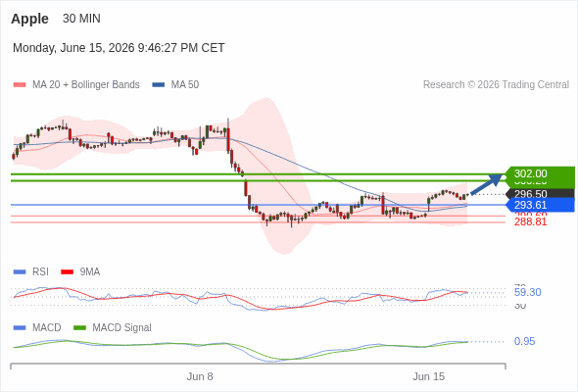Click the 'MACD' legend label
Viewport: 578px width, 392px height.
tap(46, 328)
